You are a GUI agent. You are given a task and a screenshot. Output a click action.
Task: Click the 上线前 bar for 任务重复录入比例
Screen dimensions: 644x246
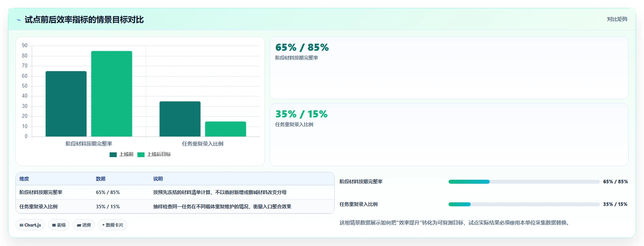[x=180, y=119]
